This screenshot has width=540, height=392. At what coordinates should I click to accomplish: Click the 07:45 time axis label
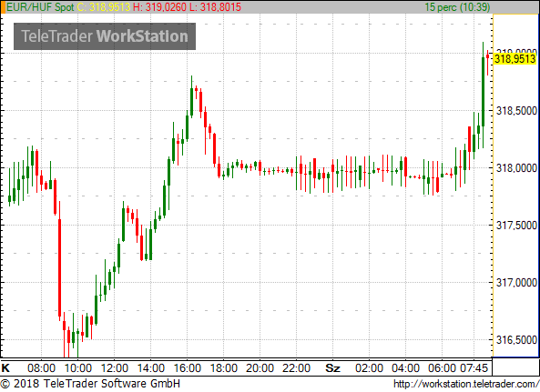(x=474, y=368)
